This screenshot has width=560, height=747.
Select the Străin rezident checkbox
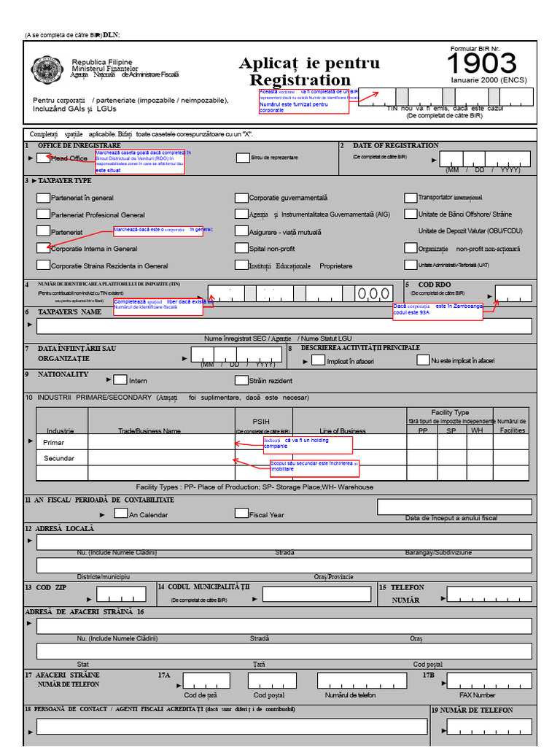pos(241,379)
